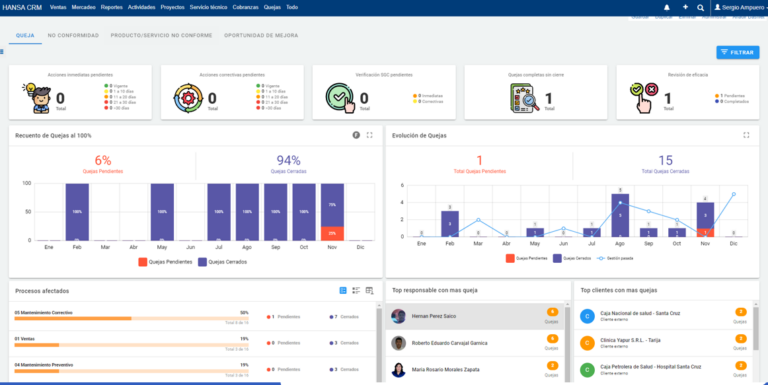Image resolution: width=768 pixels, height=385 pixels.
Task: Click Maria Rosario Morales Zapata avatar
Action: [x=398, y=370]
